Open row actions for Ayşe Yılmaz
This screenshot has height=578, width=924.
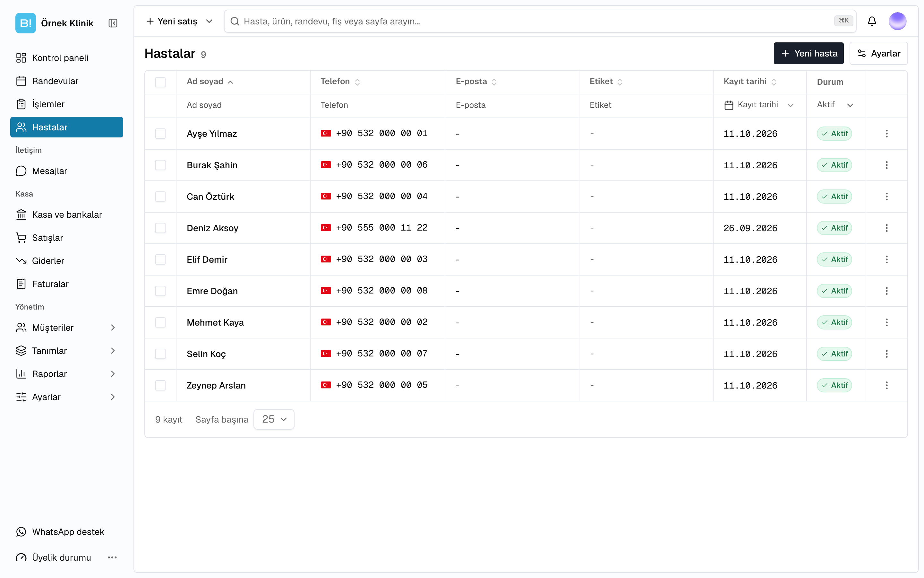(x=886, y=133)
